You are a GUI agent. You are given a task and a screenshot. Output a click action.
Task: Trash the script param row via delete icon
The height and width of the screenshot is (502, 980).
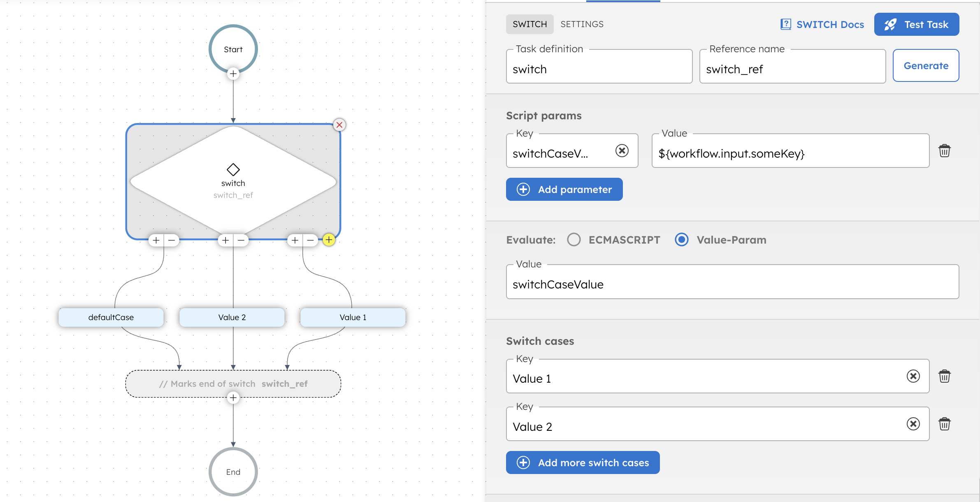[945, 151]
